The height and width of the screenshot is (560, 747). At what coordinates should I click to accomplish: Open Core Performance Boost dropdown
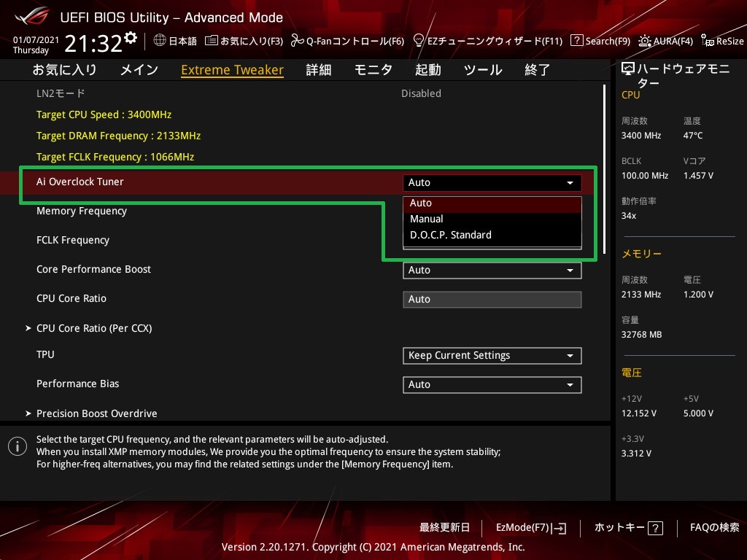point(492,270)
